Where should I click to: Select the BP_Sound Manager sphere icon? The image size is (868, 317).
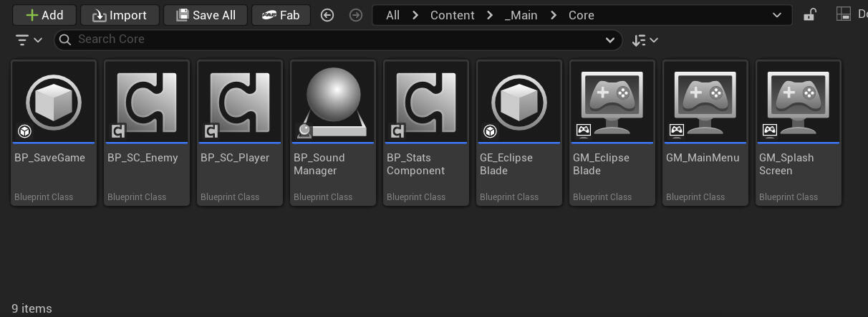coord(333,102)
